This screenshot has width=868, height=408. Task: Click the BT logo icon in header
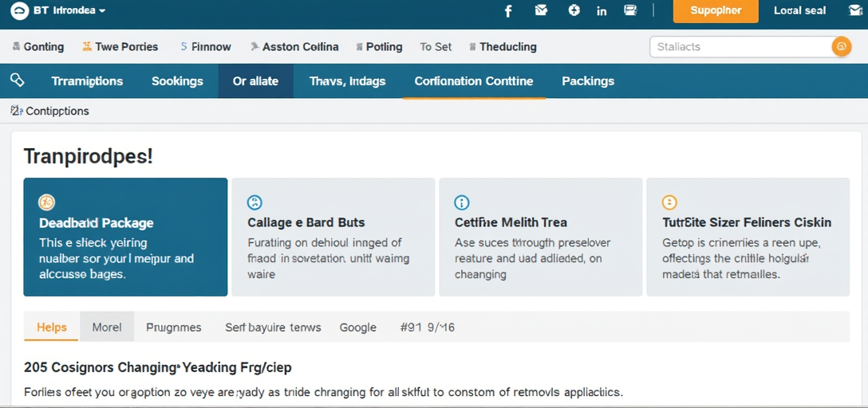tap(19, 12)
